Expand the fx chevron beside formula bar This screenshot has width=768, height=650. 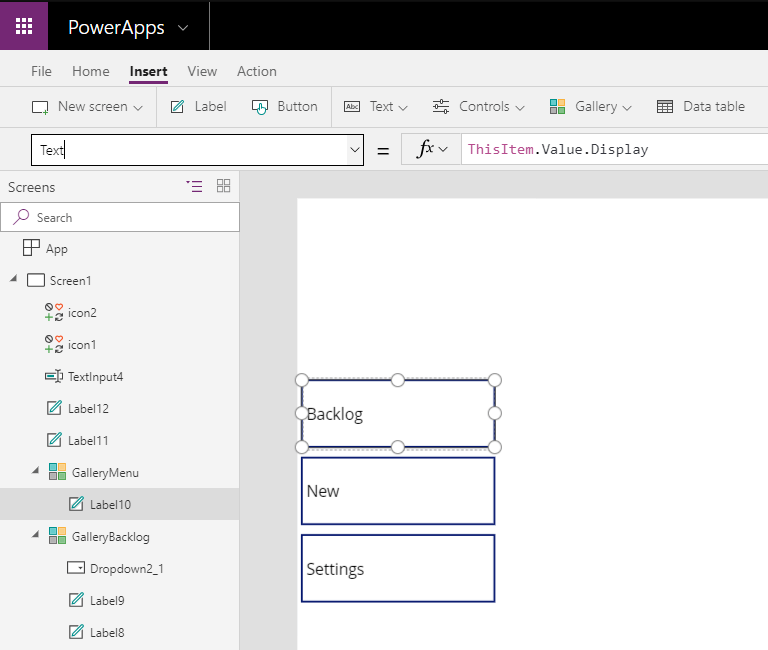click(443, 149)
